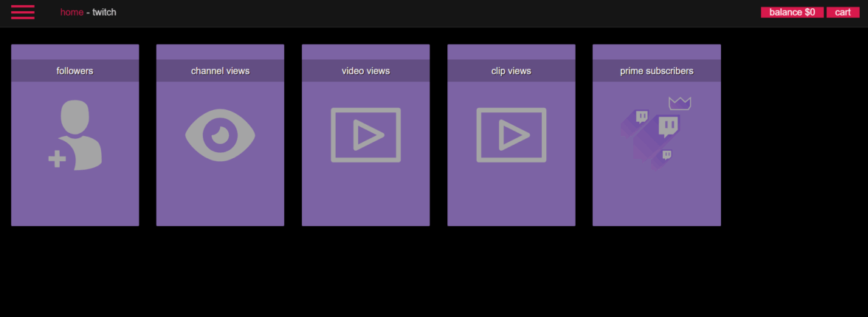The height and width of the screenshot is (317, 868).
Task: Select the followers card title
Action: 75,71
